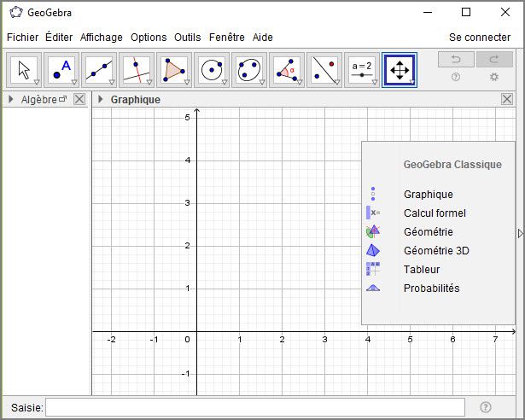Open the Options menu
This screenshot has height=420, width=525.
(x=149, y=38)
